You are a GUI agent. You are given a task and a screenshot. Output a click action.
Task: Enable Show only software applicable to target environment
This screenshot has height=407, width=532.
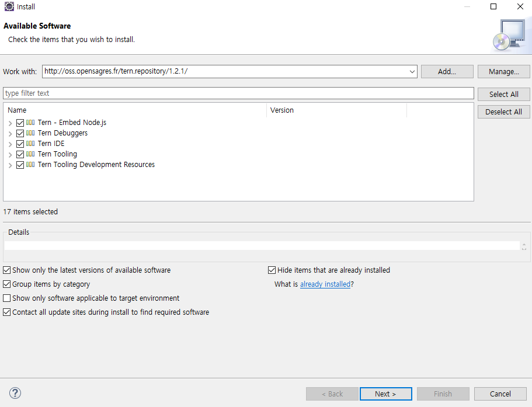point(7,298)
